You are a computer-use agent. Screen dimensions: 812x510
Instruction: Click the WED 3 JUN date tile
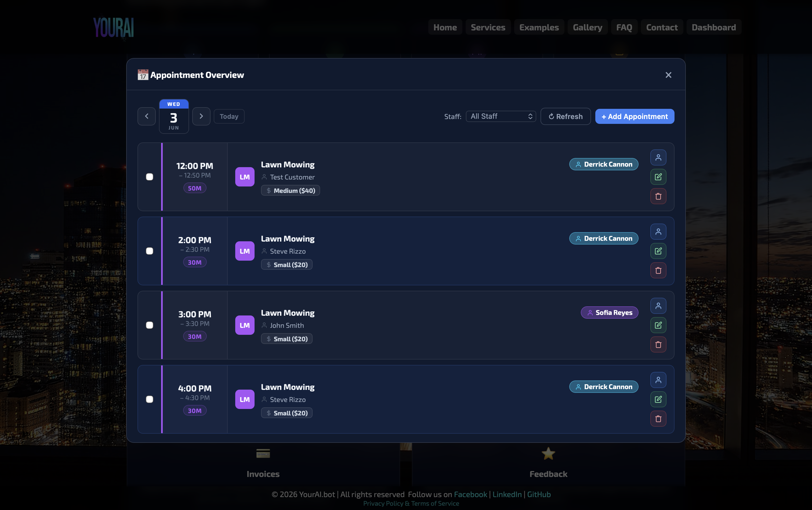[x=174, y=116]
